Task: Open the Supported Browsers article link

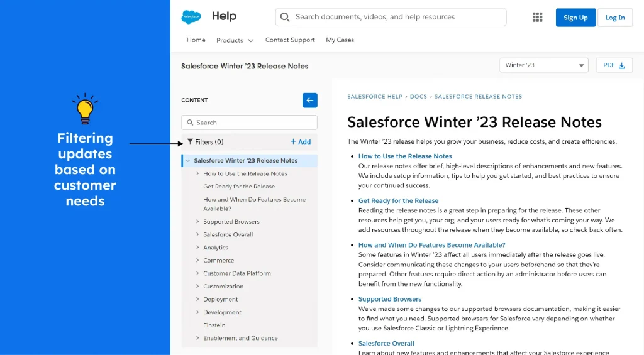Action: (390, 299)
